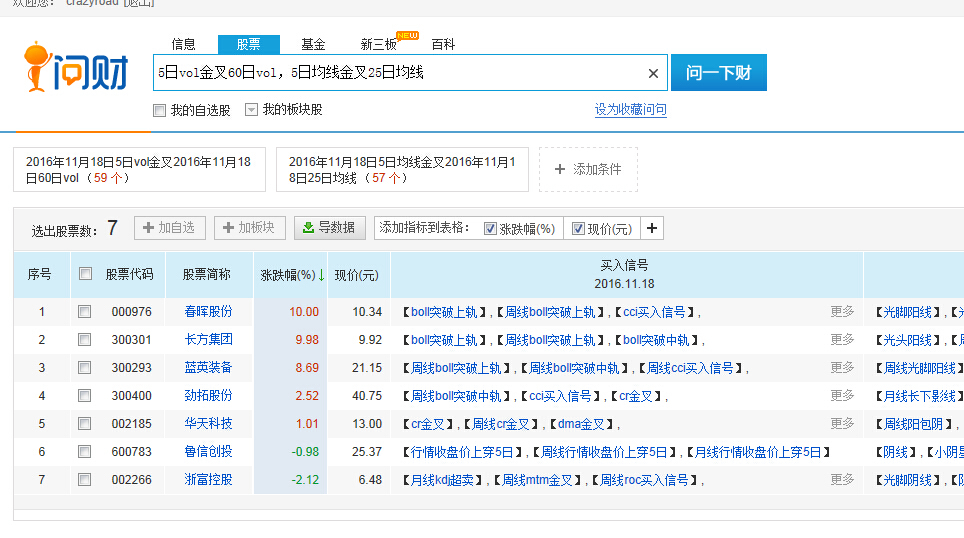This screenshot has width=964, height=538.
Task: Open the 基金 tab
Action: [x=313, y=44]
